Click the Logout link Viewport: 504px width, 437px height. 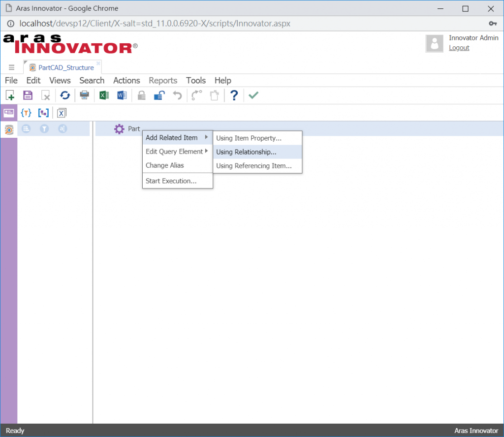(459, 48)
